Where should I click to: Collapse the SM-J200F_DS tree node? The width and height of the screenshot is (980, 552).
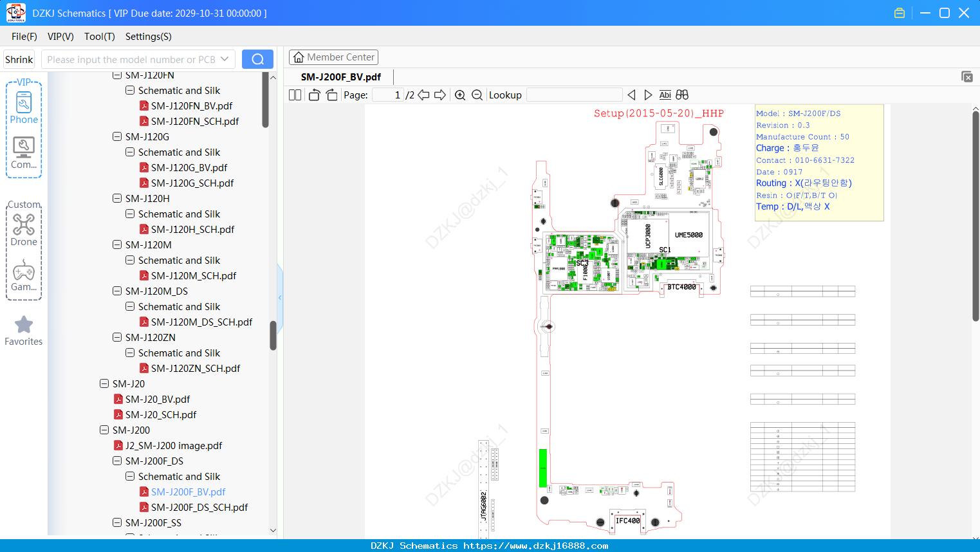pos(117,461)
